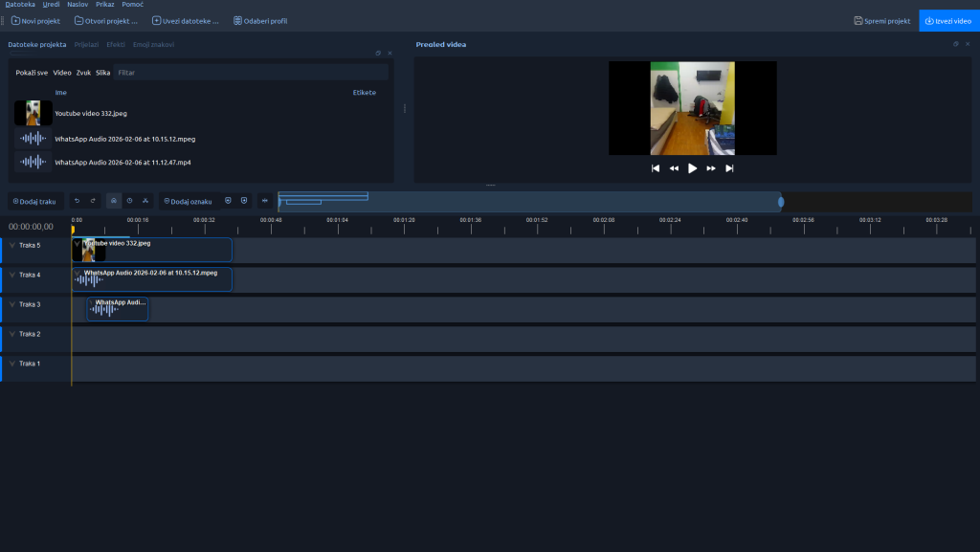Click the undo arrow in timeline toolbar
Viewport: 980px width, 552px height.
click(77, 201)
